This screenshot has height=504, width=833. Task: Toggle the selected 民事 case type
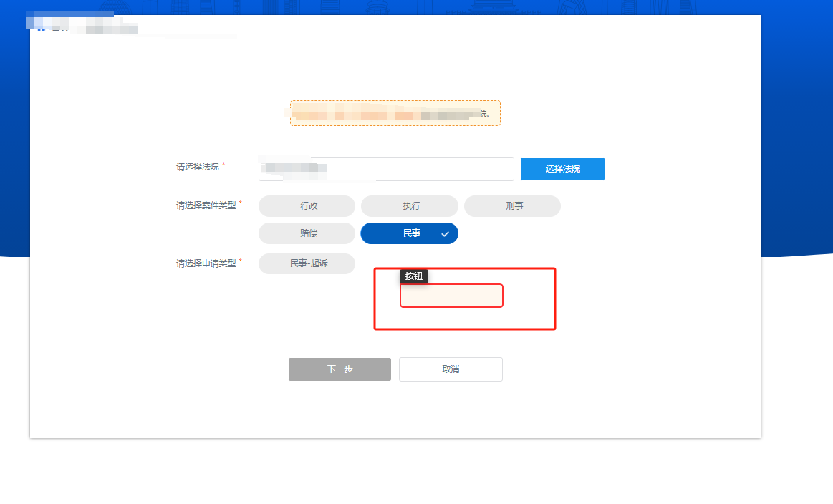[x=410, y=233]
